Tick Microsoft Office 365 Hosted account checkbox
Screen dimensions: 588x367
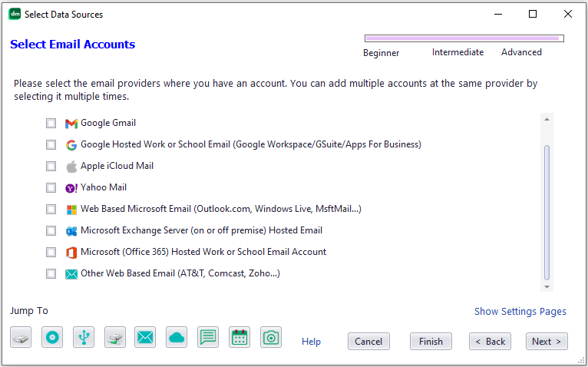pos(51,252)
